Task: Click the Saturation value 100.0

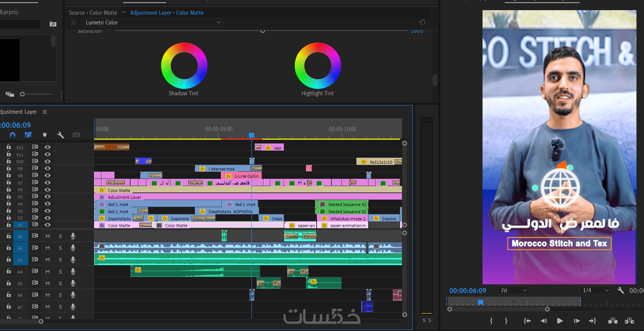Action: pos(417,31)
